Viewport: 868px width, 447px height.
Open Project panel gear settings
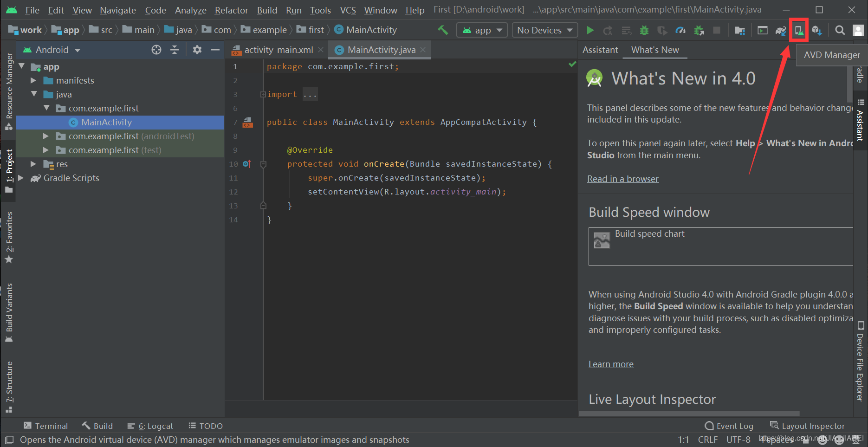tap(197, 50)
